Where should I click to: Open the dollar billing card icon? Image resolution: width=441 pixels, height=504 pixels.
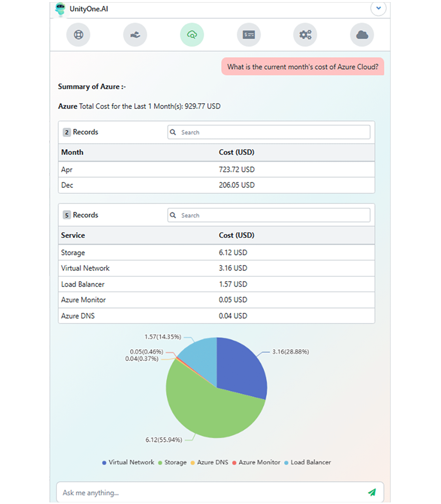pyautogui.click(x=249, y=35)
